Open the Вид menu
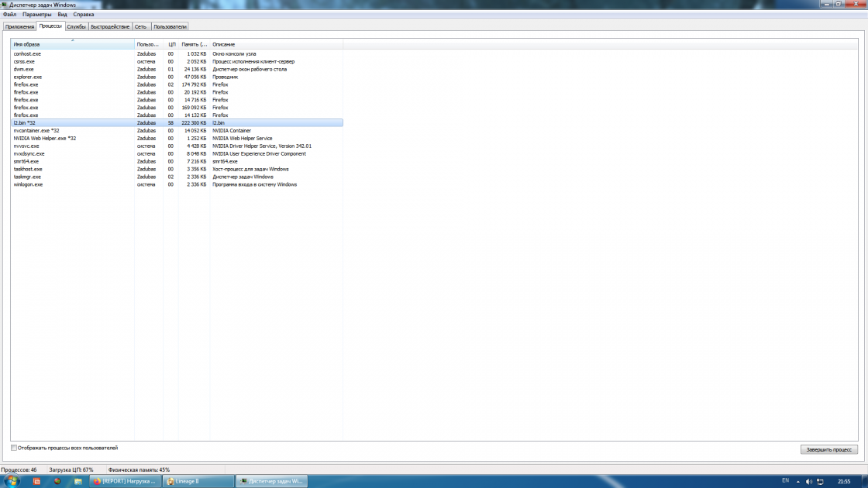868x488 pixels. pos(62,14)
